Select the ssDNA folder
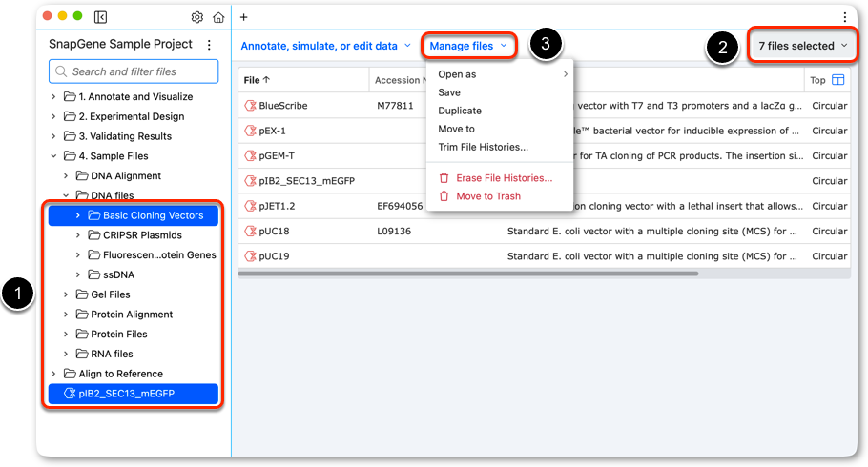The image size is (868, 467). (x=118, y=275)
